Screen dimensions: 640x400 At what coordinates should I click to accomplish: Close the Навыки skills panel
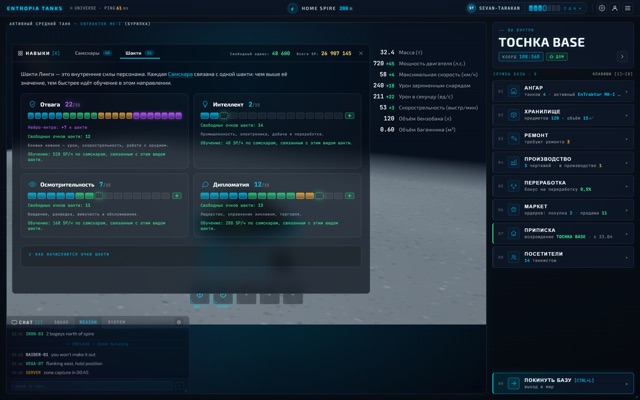click(x=361, y=53)
